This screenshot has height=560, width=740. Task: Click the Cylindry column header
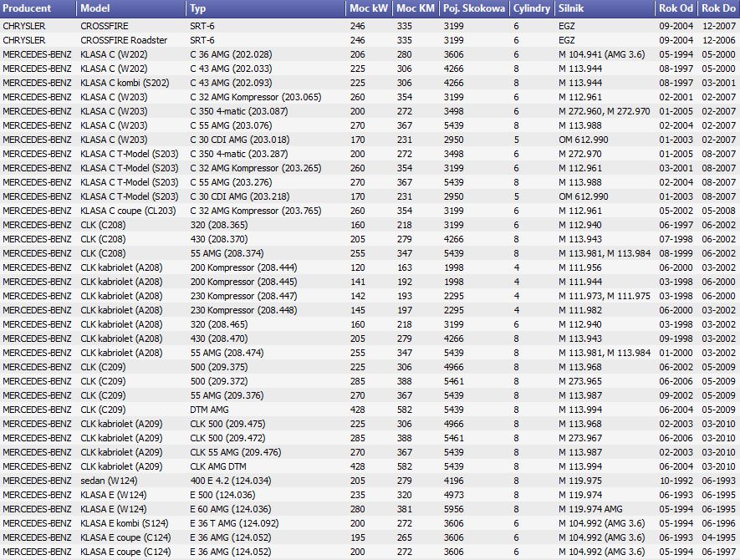click(x=532, y=8)
